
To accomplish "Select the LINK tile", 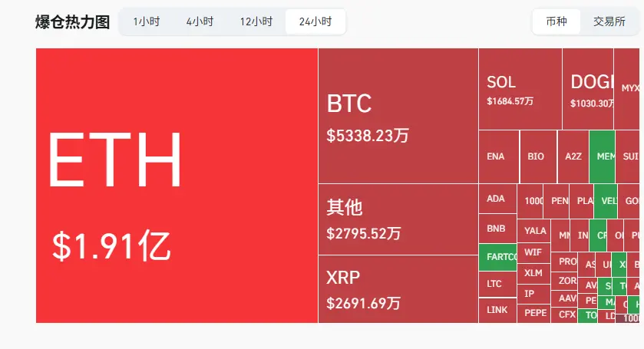I will coord(498,311).
